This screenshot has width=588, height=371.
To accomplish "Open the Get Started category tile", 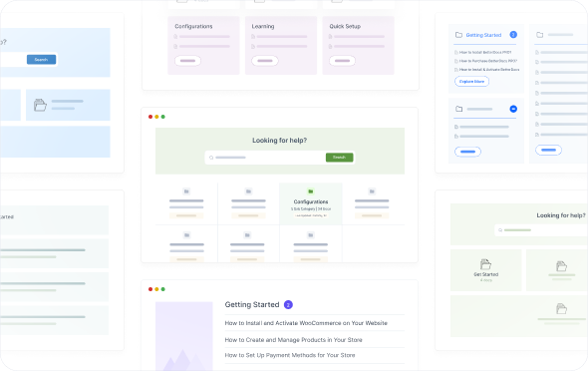I will 486,270.
